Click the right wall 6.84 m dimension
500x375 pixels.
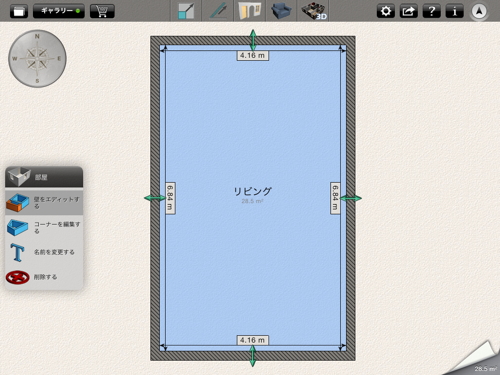coord(335,198)
